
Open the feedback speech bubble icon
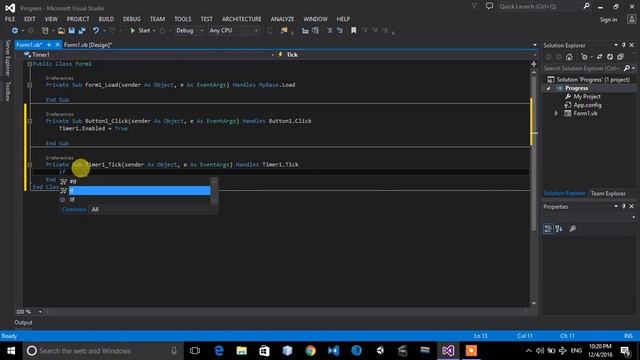(489, 6)
